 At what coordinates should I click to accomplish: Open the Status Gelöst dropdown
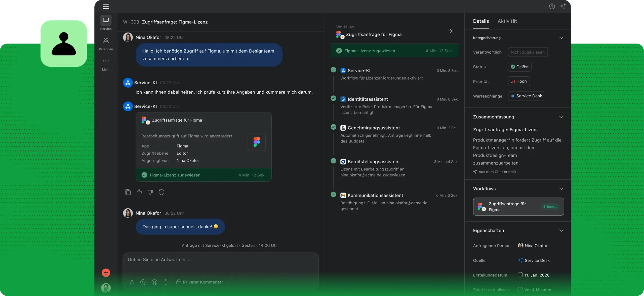pos(520,67)
